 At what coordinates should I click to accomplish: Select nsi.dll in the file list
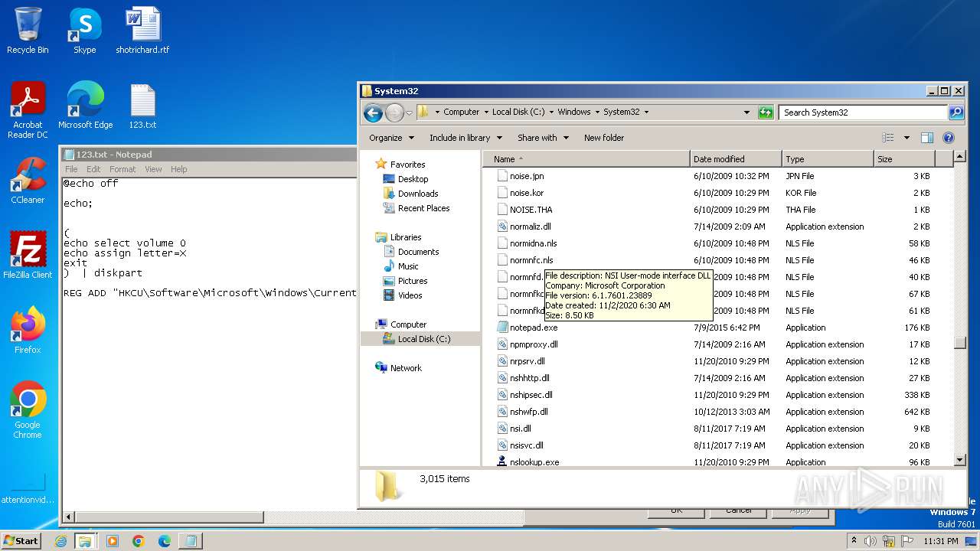[521, 429]
